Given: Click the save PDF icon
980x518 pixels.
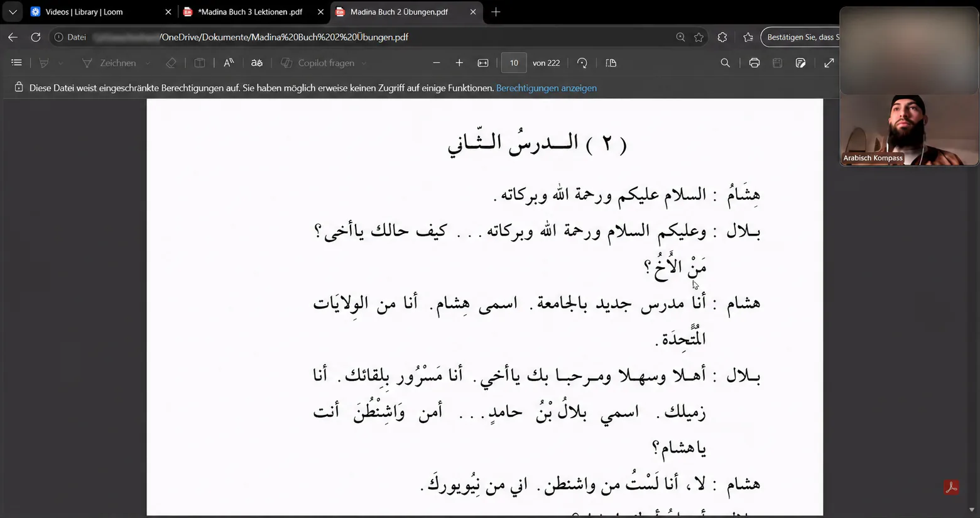Looking at the screenshot, I should (x=777, y=63).
